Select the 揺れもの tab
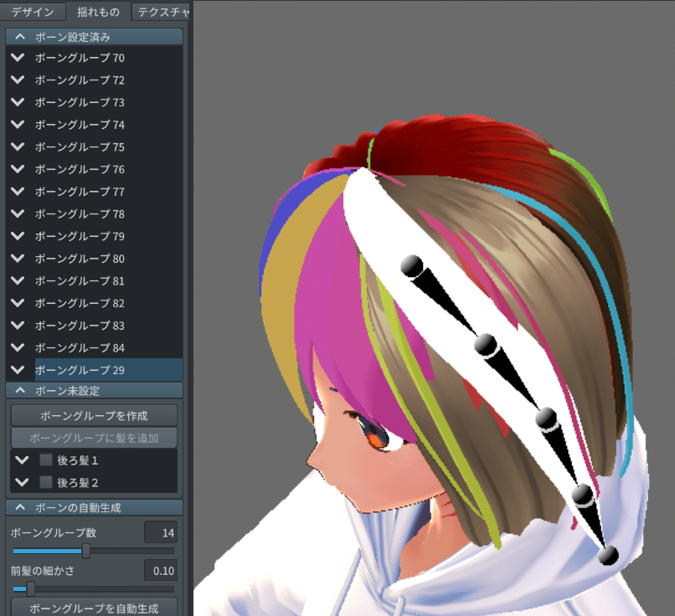This screenshot has width=675, height=616. (98, 11)
